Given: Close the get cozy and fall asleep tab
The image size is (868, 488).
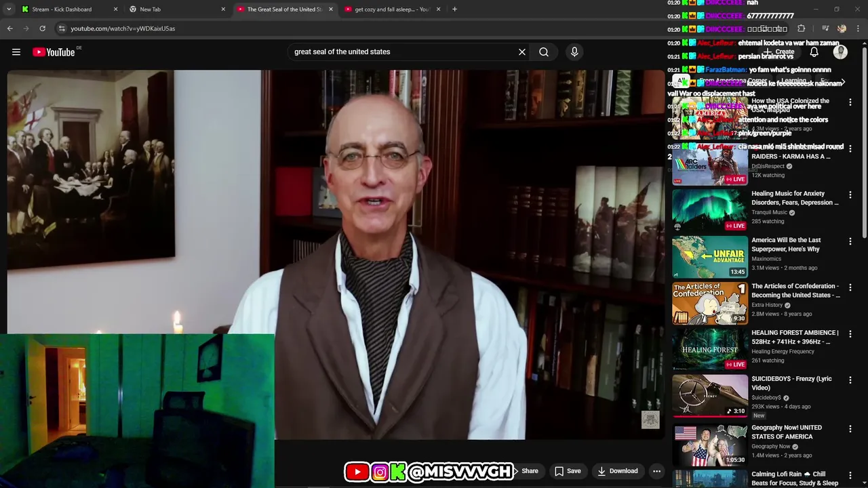Looking at the screenshot, I should pos(439,9).
